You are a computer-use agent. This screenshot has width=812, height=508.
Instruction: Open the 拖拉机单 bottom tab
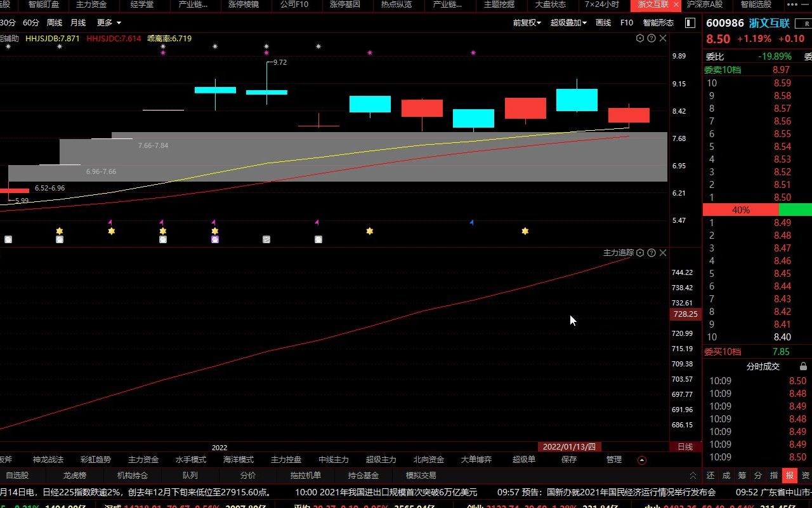pos(306,475)
